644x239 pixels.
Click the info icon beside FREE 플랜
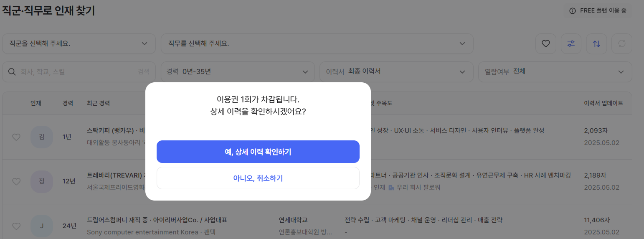[x=572, y=11]
